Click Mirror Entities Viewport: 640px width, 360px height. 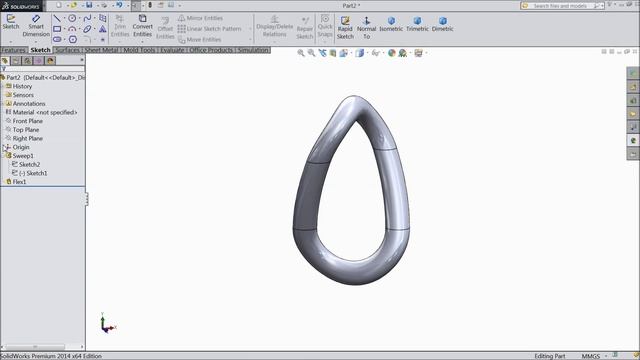pyautogui.click(x=200, y=18)
